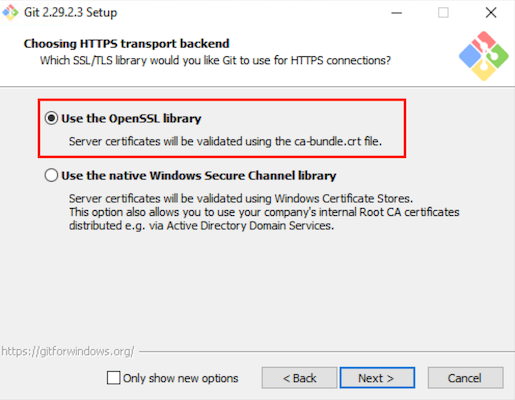Click the maximize window button
The width and height of the screenshot is (515, 400).
443,13
